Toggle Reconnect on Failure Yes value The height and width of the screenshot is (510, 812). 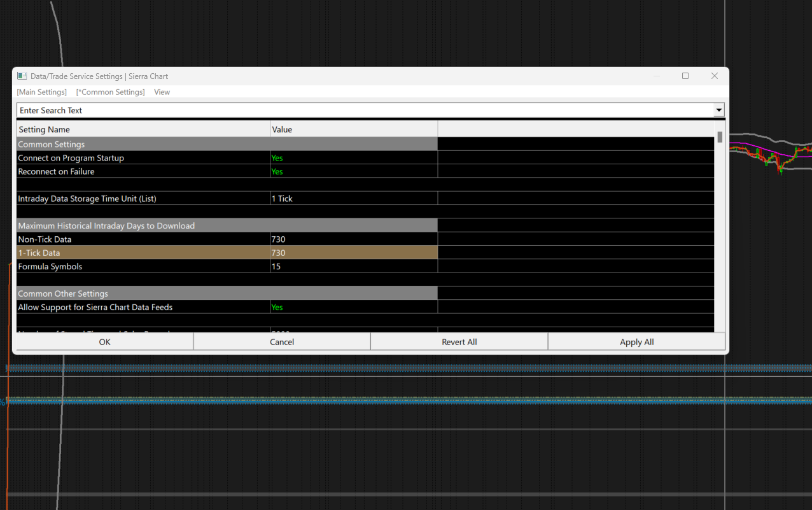(x=354, y=171)
